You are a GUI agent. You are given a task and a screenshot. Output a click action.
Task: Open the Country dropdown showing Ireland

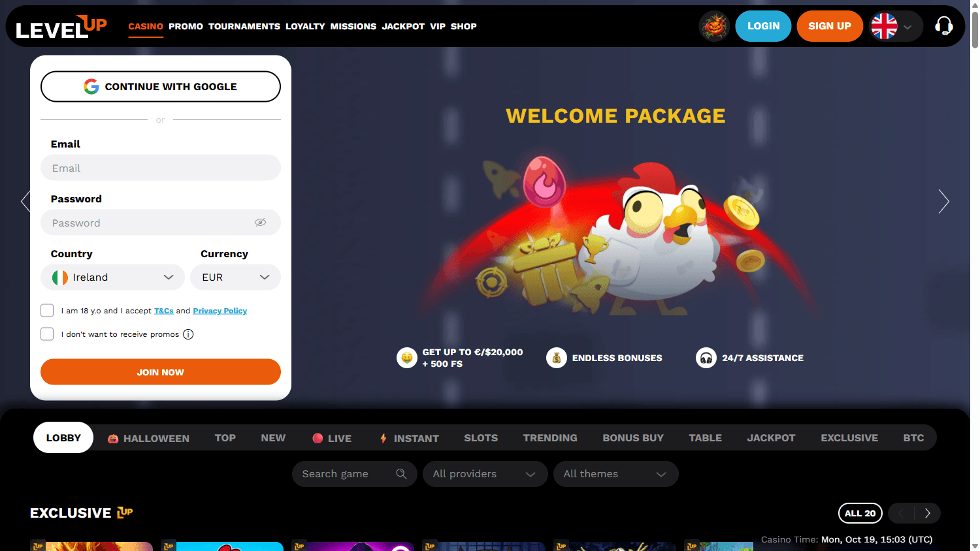coord(112,277)
